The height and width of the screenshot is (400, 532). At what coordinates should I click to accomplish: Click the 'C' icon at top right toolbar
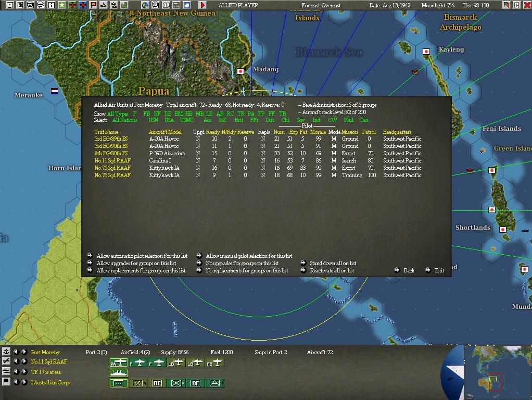(x=516, y=5)
